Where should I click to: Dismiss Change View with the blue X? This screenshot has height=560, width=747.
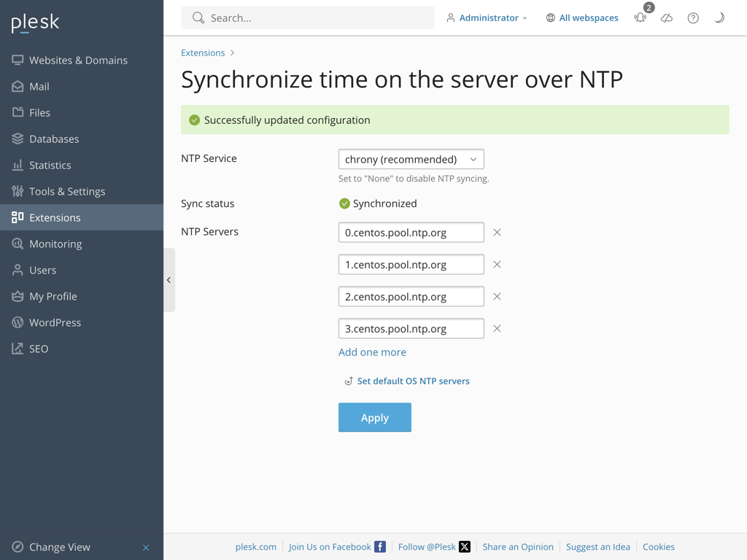coord(146,547)
